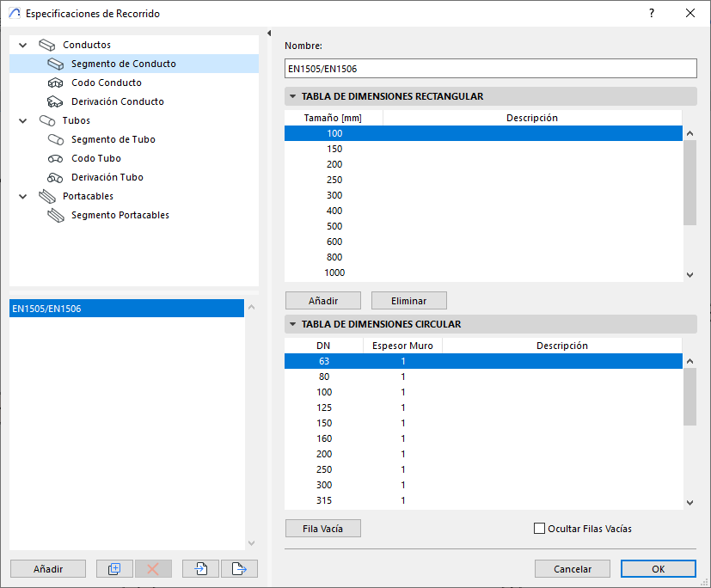Collapse the Conductos tree group
This screenshot has width=711, height=588.
22,45
